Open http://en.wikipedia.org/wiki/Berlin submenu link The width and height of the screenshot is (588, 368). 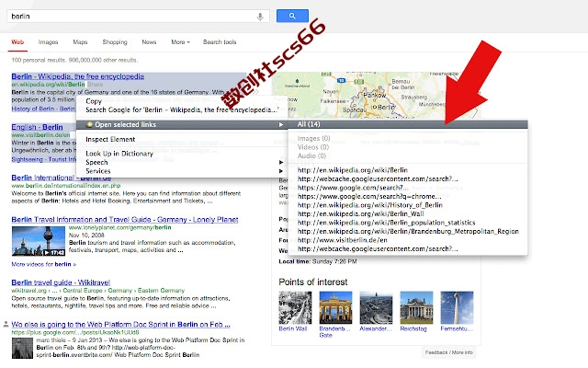pyautogui.click(x=353, y=170)
